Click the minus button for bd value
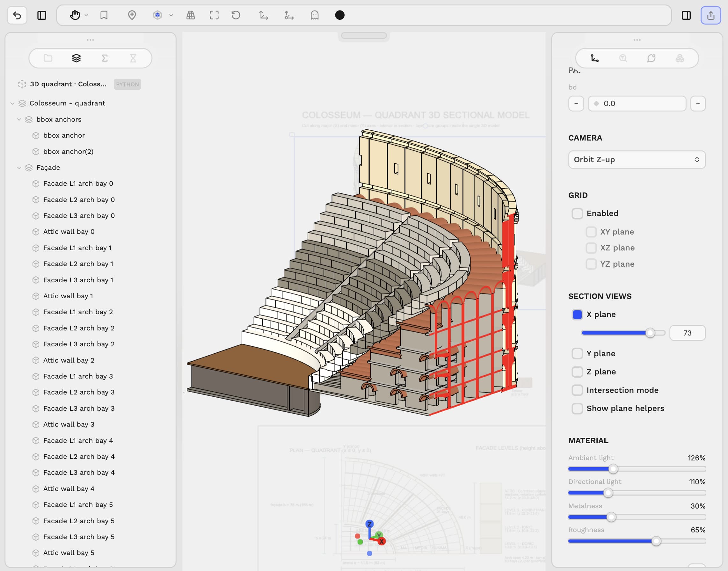728x571 pixels. coord(576,104)
